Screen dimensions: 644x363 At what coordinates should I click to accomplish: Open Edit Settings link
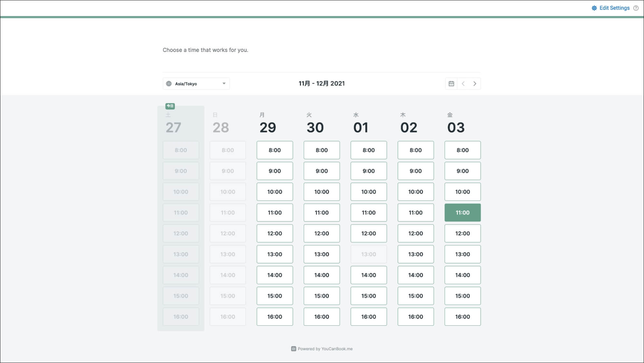(x=614, y=8)
